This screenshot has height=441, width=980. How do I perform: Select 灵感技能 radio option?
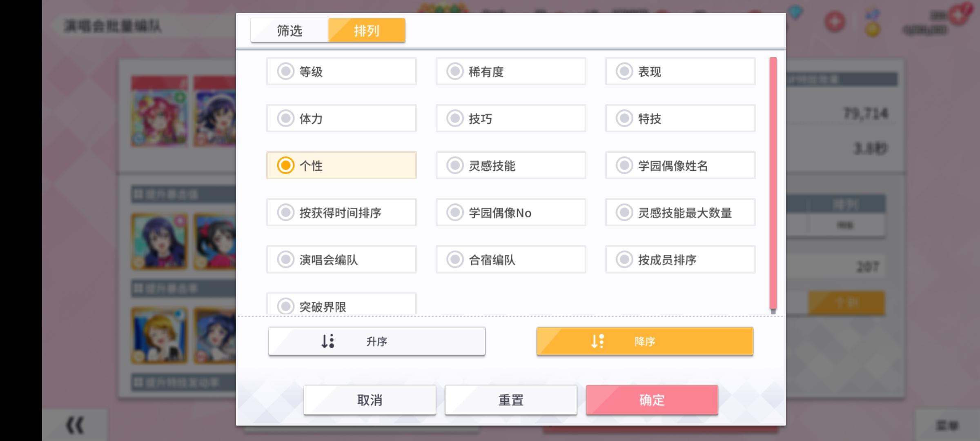point(511,165)
